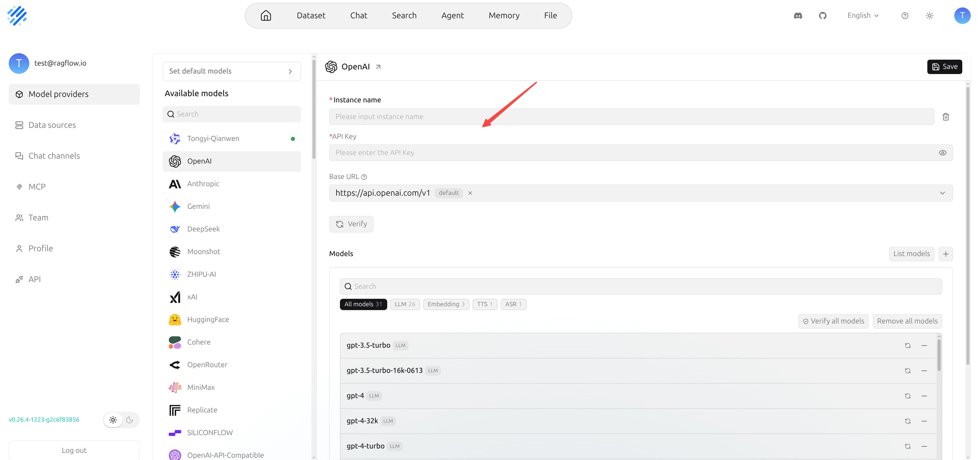The image size is (980, 460).
Task: Open the Discord community link
Action: [x=798, y=16]
